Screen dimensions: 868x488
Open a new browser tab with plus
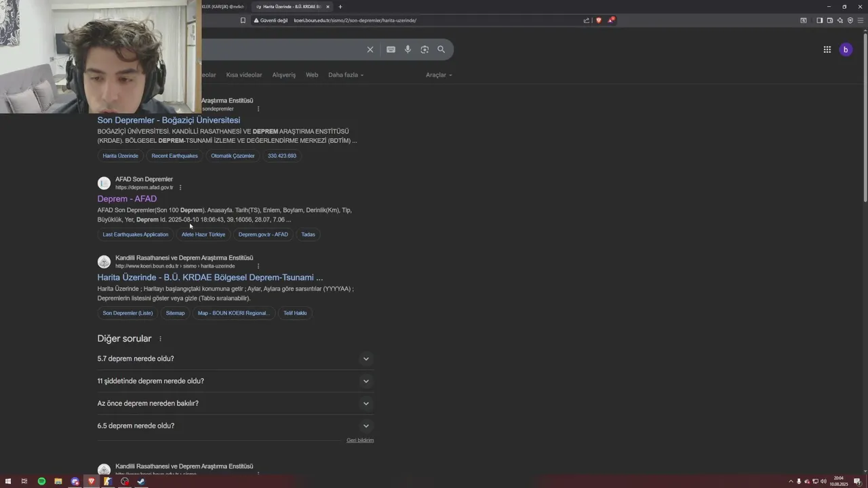pyautogui.click(x=340, y=7)
